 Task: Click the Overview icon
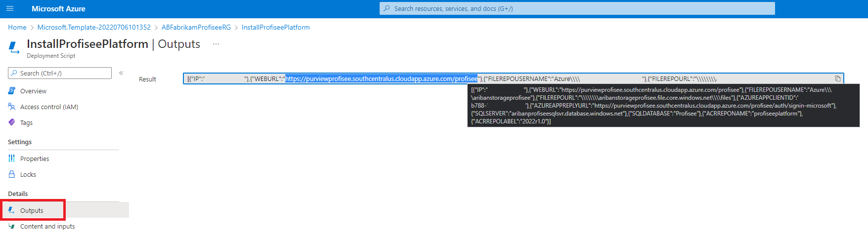pyautogui.click(x=12, y=91)
